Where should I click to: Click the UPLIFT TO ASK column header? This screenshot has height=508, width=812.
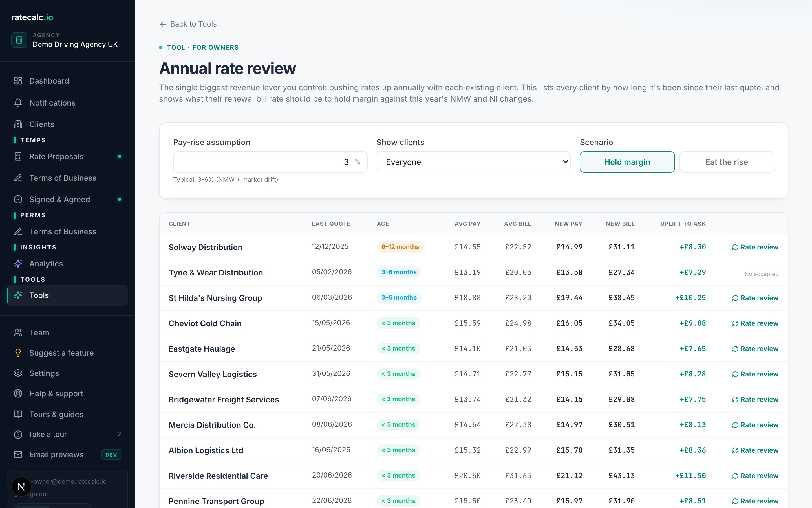point(683,224)
